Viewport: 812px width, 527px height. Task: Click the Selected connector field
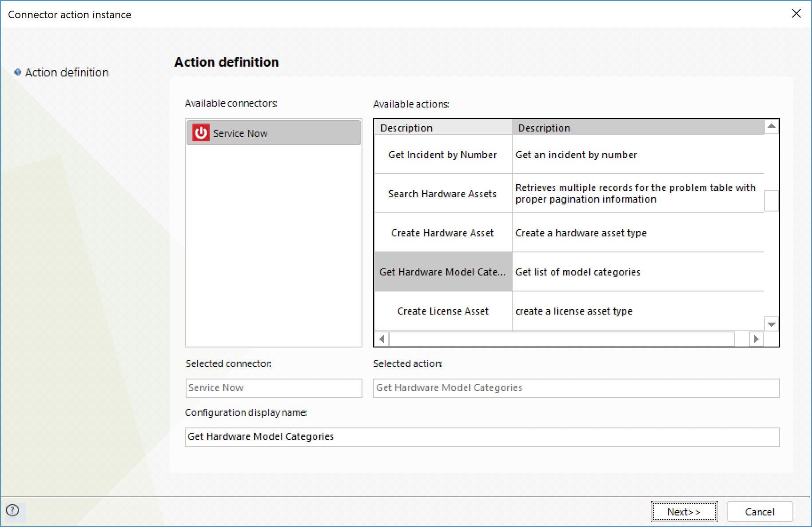coord(274,388)
